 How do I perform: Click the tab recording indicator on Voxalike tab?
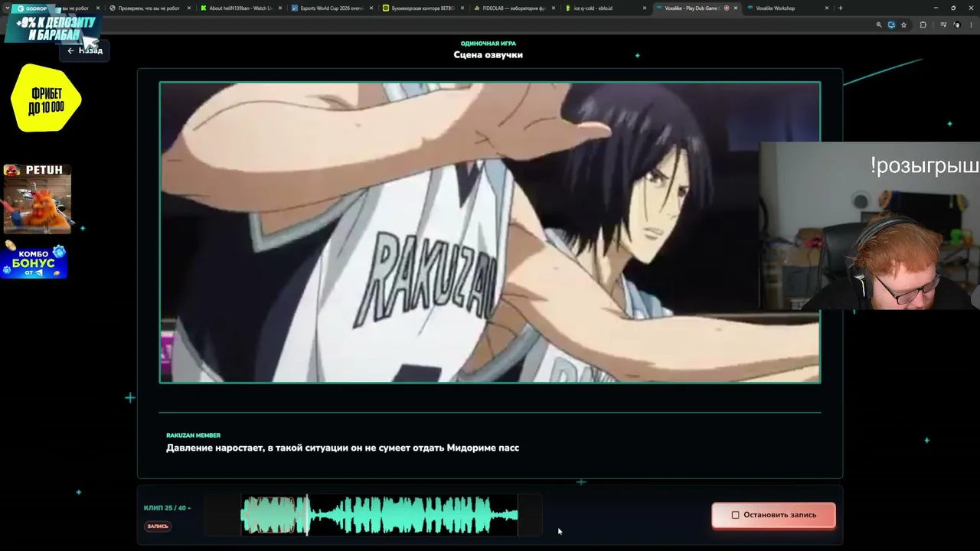coord(726,8)
